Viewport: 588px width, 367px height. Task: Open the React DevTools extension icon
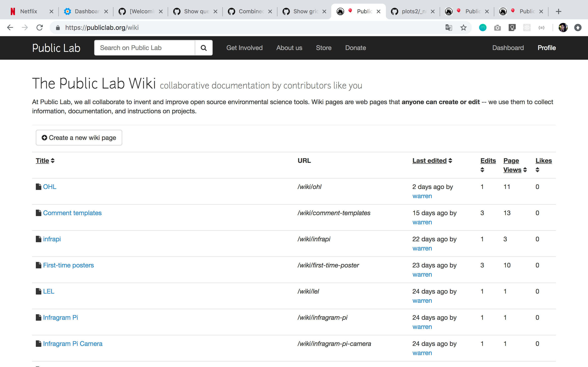click(x=527, y=28)
